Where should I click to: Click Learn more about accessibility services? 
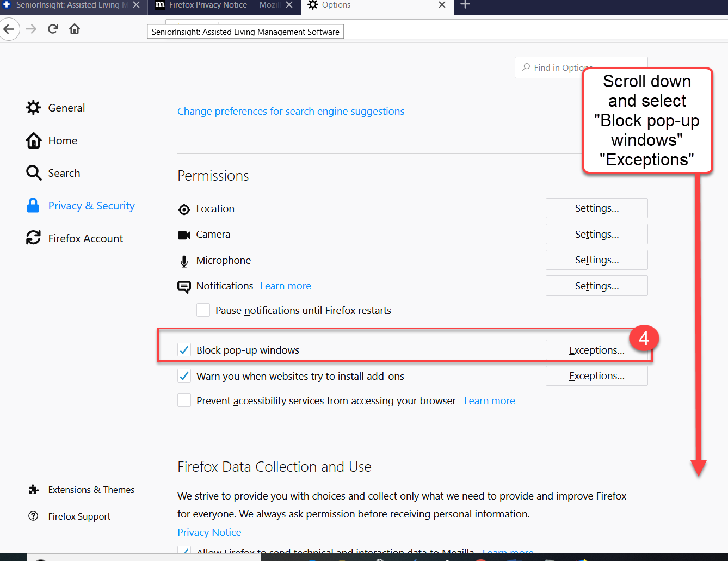490,401
